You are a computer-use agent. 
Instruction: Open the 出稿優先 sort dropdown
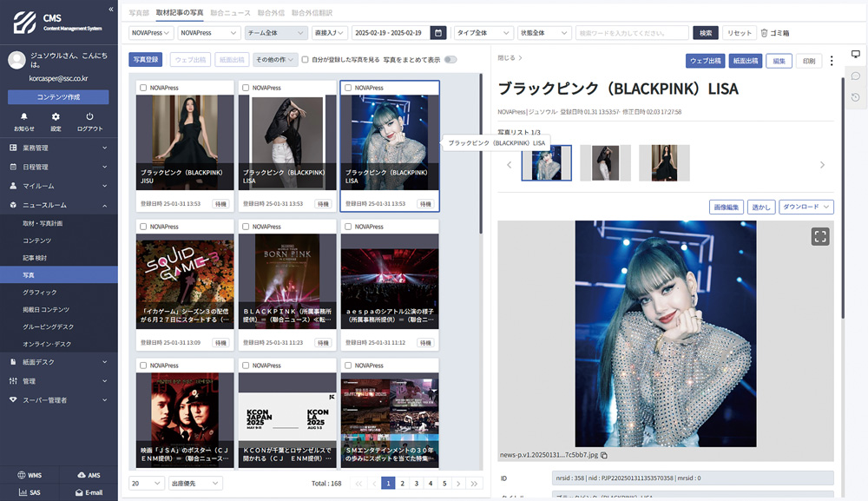[x=195, y=484]
